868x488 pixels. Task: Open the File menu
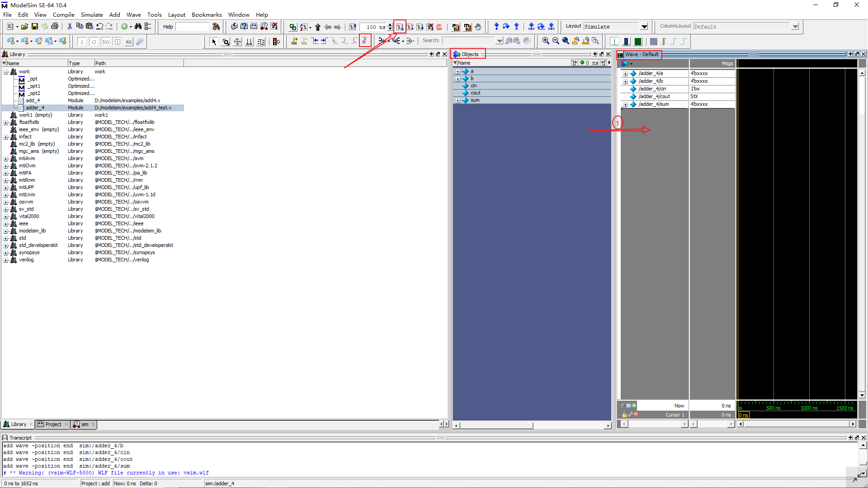pos(8,14)
